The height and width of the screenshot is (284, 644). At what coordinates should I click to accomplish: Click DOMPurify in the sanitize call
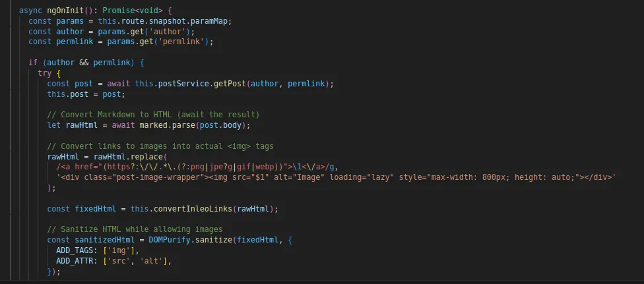click(170, 240)
